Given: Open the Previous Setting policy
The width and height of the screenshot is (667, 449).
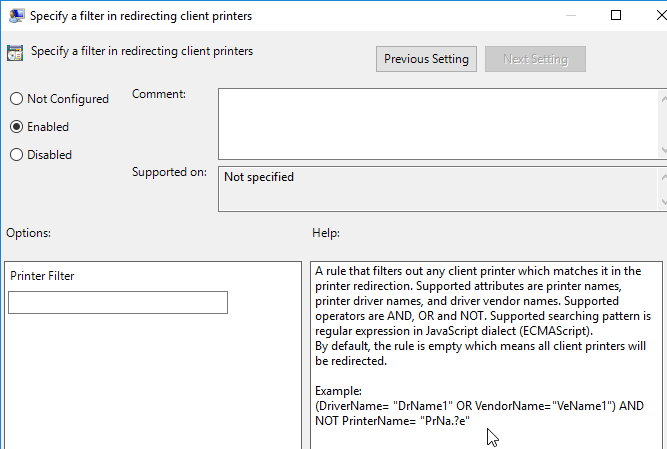Looking at the screenshot, I should [426, 59].
